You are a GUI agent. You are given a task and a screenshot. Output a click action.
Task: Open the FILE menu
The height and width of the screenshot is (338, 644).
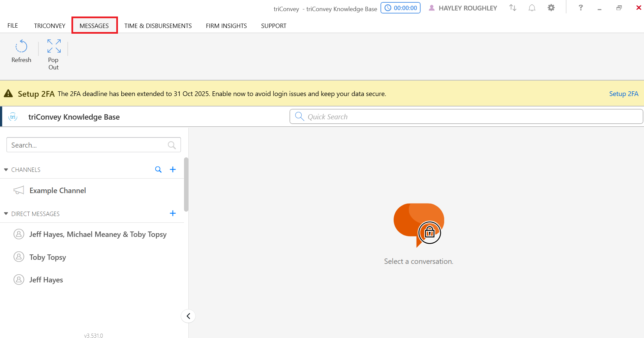pyautogui.click(x=13, y=26)
